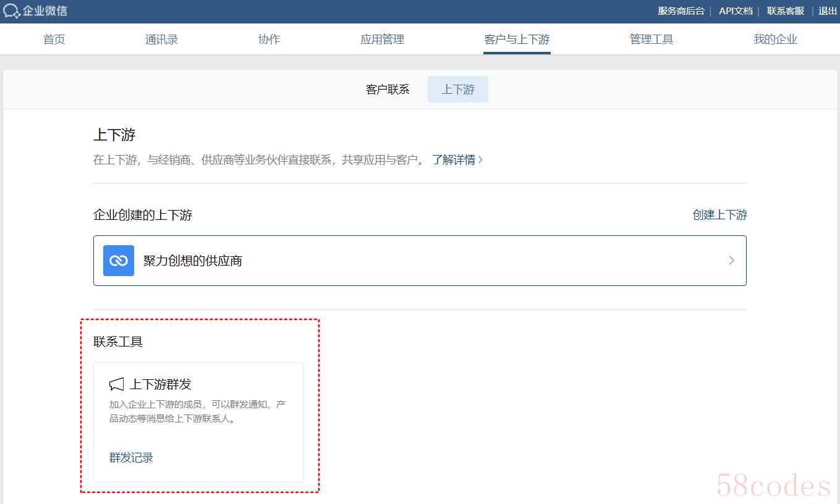Click the megaphone icon next to 上下游群发
840x504 pixels.
(x=116, y=384)
